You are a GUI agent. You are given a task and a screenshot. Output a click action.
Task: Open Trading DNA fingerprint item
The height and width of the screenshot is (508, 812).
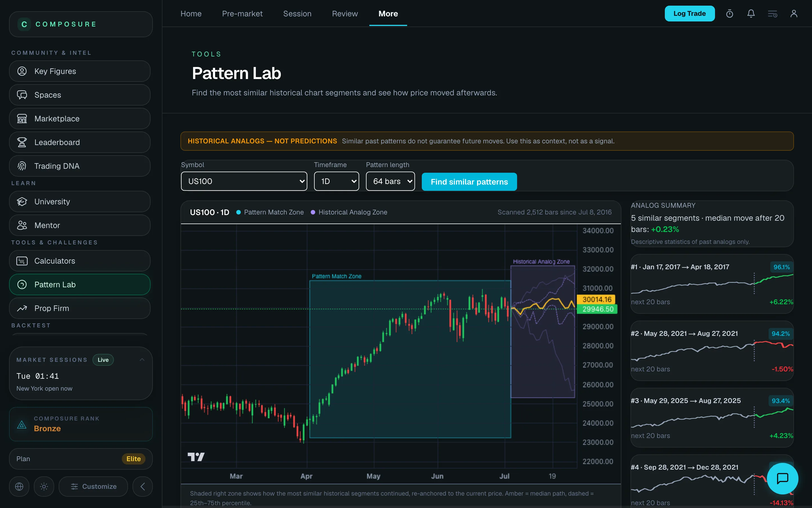[80, 166]
